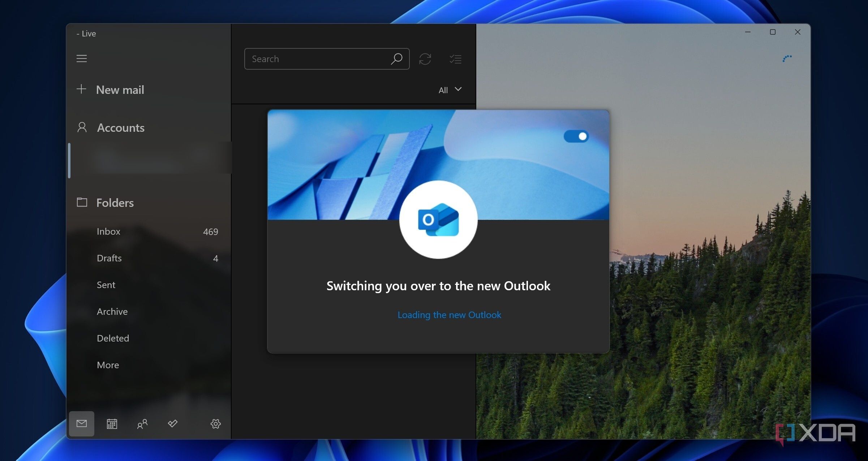Open the People view icon
868x461 pixels.
pos(142,424)
